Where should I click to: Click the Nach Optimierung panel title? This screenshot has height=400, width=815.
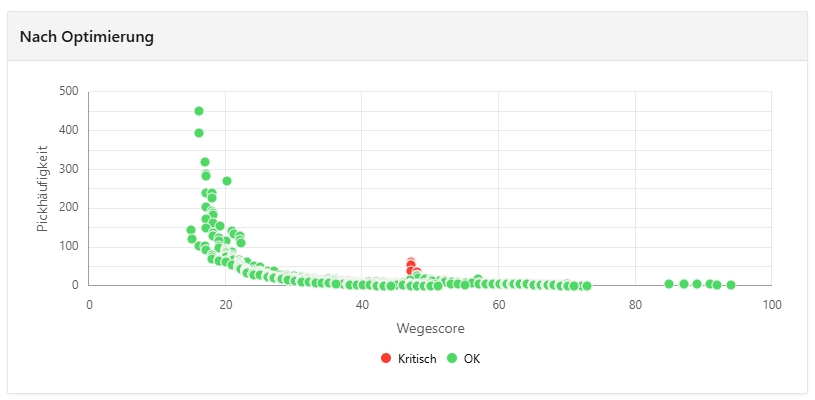[87, 37]
